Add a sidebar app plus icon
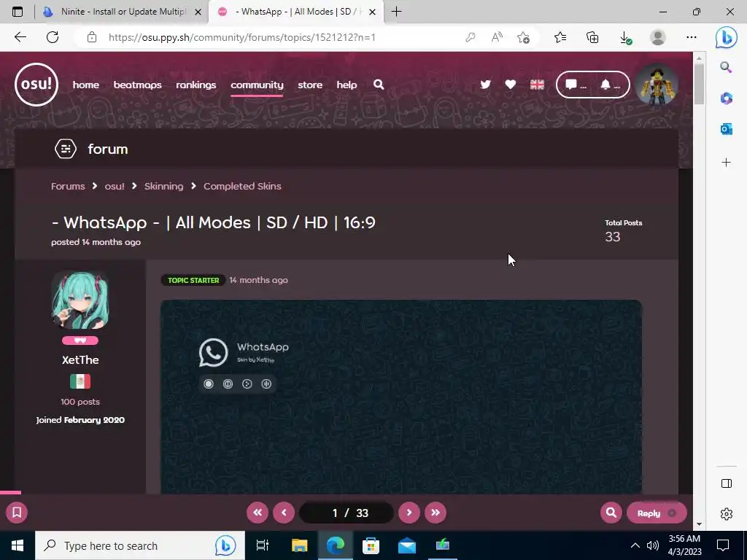Screen dimensions: 747x560 tap(726, 163)
